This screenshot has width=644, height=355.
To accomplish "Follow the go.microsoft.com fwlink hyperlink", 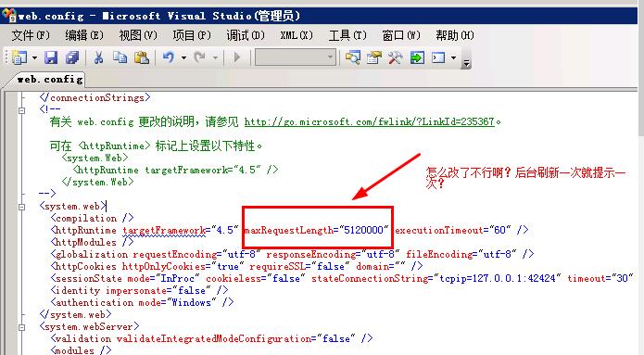I will (x=369, y=122).
